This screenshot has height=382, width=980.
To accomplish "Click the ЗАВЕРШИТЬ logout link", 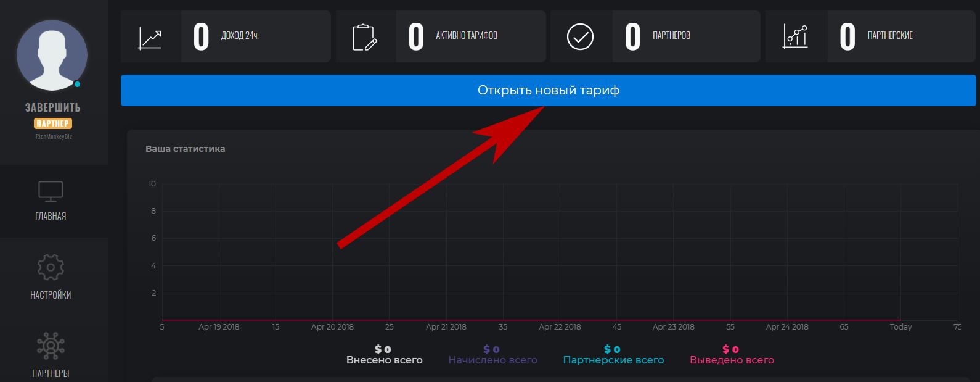I will pos(52,107).
